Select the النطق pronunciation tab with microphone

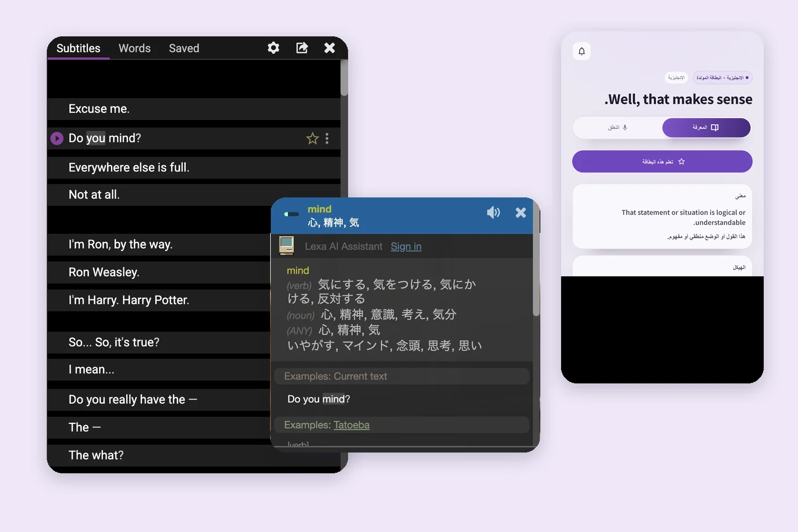(x=618, y=127)
